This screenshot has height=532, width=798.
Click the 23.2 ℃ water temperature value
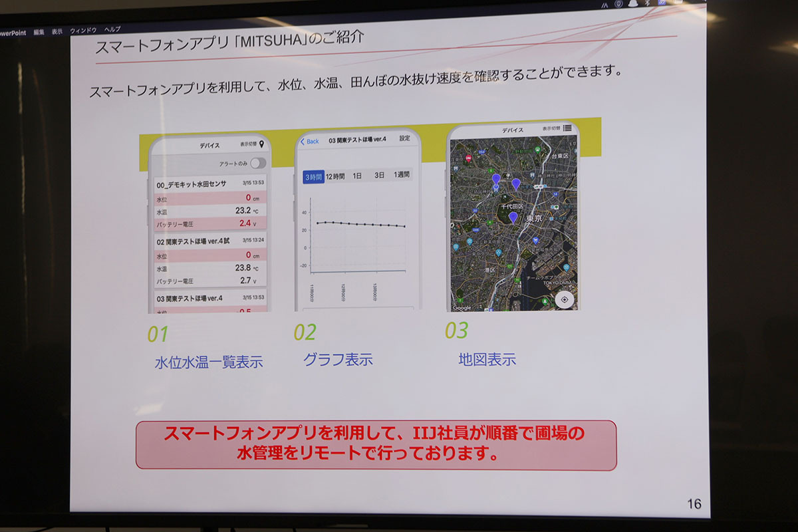(x=247, y=210)
